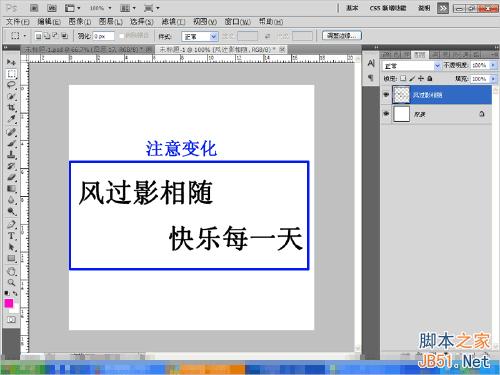Select the Quick Selection tool

11,96
